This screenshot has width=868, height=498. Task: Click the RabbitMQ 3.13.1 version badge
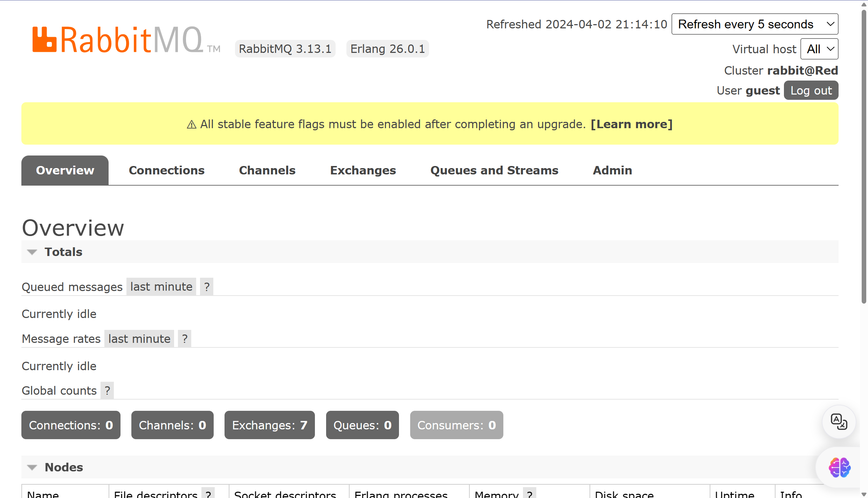pos(285,49)
